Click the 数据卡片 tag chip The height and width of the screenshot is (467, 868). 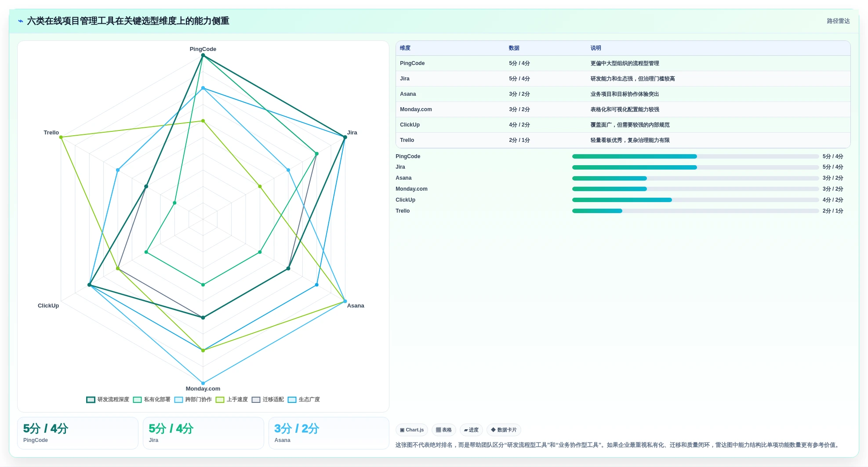click(504, 430)
